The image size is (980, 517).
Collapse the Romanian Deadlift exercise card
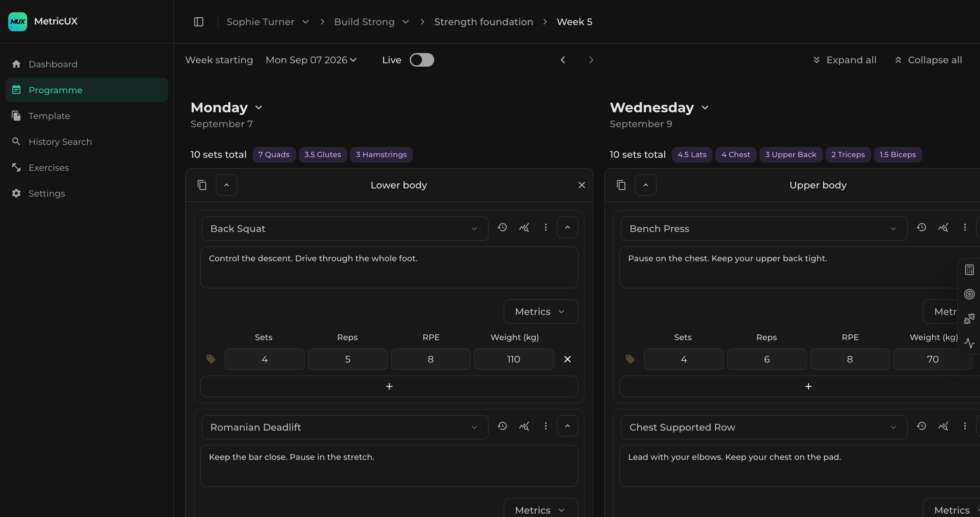point(568,426)
